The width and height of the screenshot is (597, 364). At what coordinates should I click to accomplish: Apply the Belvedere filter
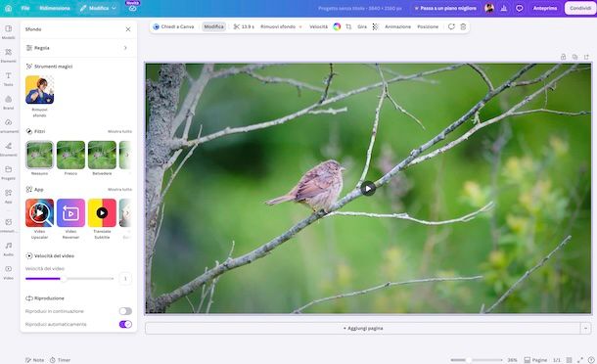[x=102, y=155]
